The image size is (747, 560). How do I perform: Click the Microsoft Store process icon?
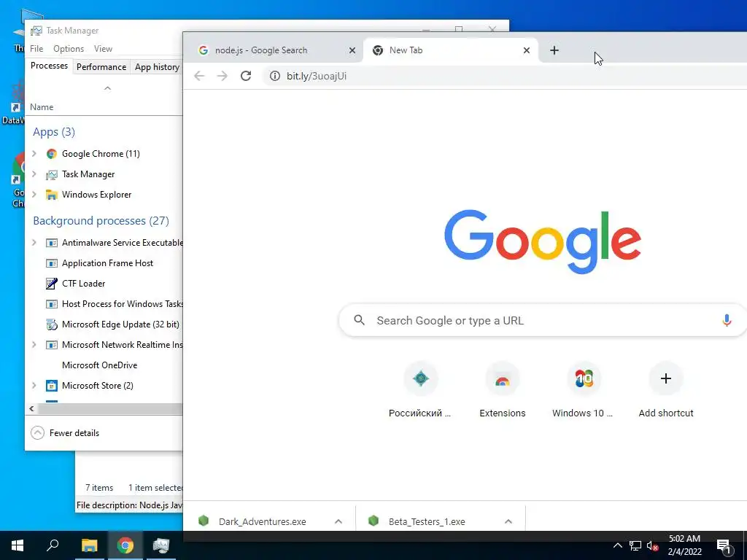tap(52, 386)
